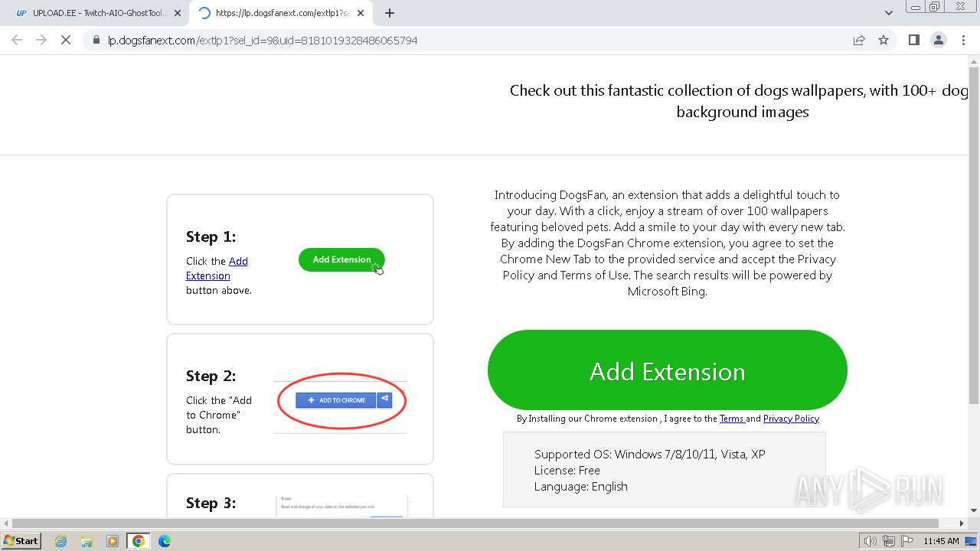Click the Step 2: heading
The width and height of the screenshot is (980, 551).
point(211,376)
